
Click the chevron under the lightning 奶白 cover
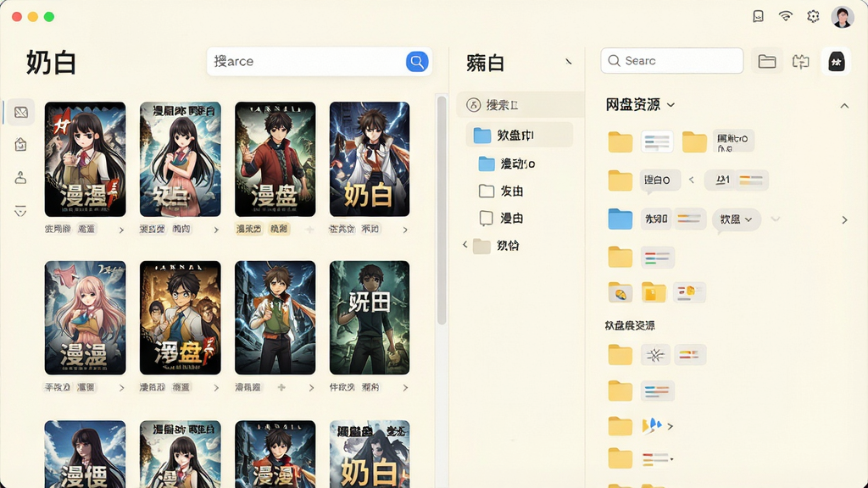coord(405,230)
